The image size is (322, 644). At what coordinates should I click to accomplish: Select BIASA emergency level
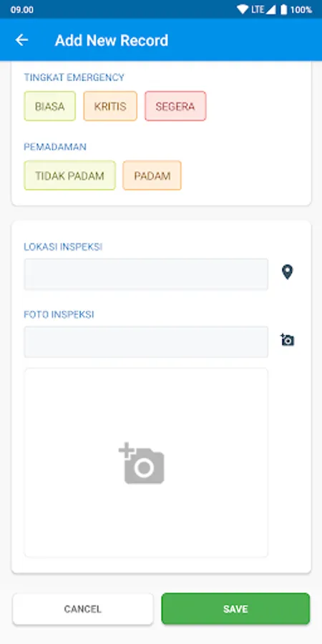(49, 106)
